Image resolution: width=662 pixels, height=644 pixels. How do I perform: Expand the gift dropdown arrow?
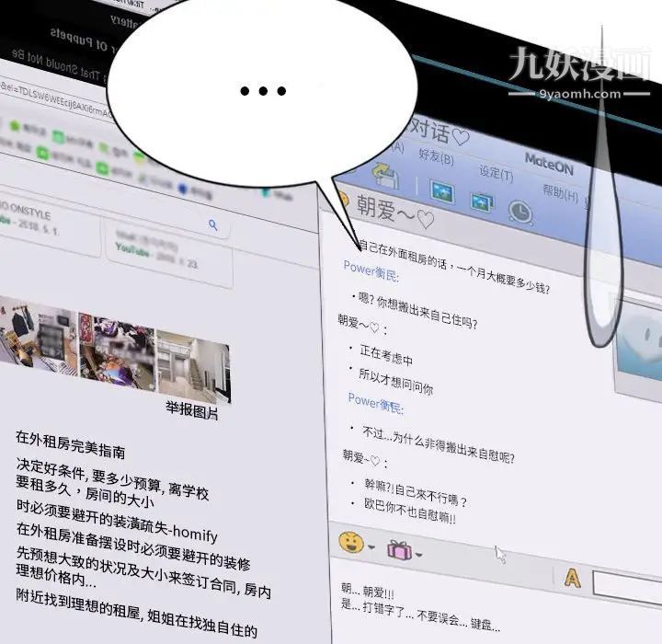[x=418, y=555]
